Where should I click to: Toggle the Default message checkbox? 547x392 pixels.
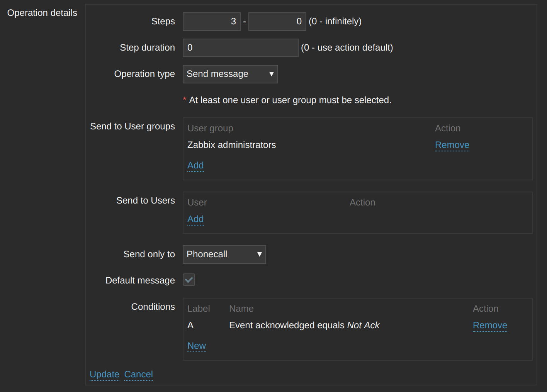click(x=189, y=280)
